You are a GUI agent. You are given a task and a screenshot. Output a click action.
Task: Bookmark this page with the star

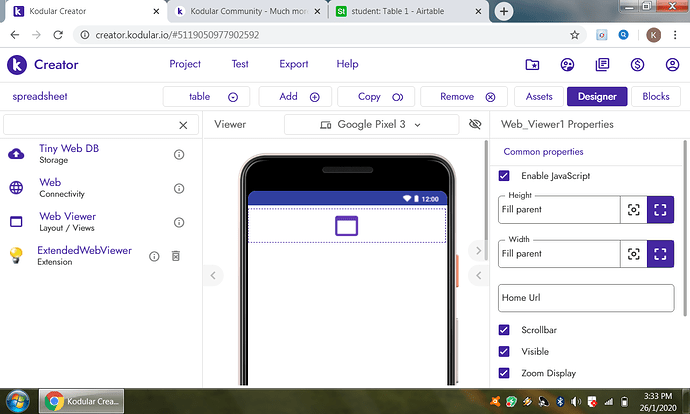click(574, 35)
